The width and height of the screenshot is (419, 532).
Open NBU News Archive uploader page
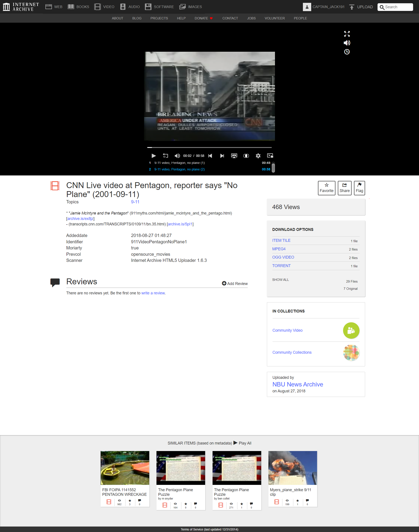[x=298, y=384]
